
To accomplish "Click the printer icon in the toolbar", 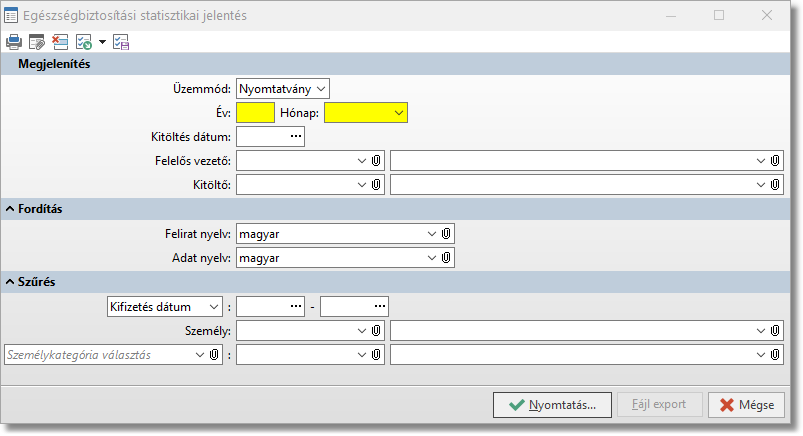I will (x=14, y=42).
